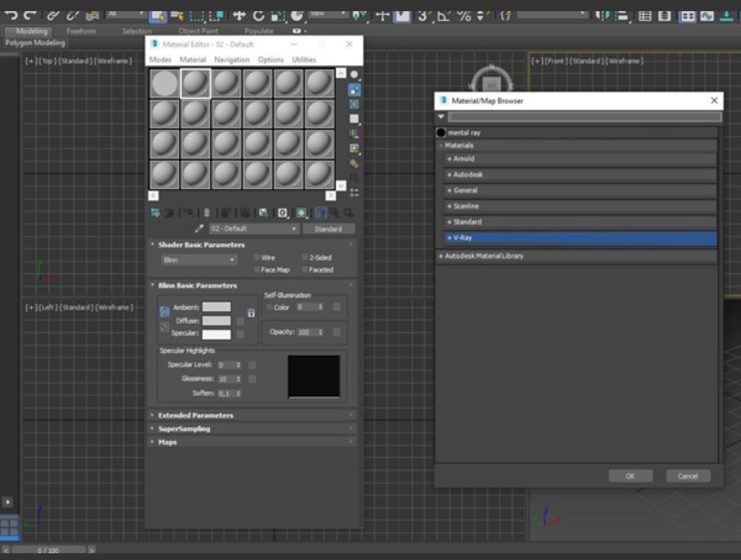Open the Material ID Channel flyout
Viewport: 741px width, 560px height.
coord(282,213)
